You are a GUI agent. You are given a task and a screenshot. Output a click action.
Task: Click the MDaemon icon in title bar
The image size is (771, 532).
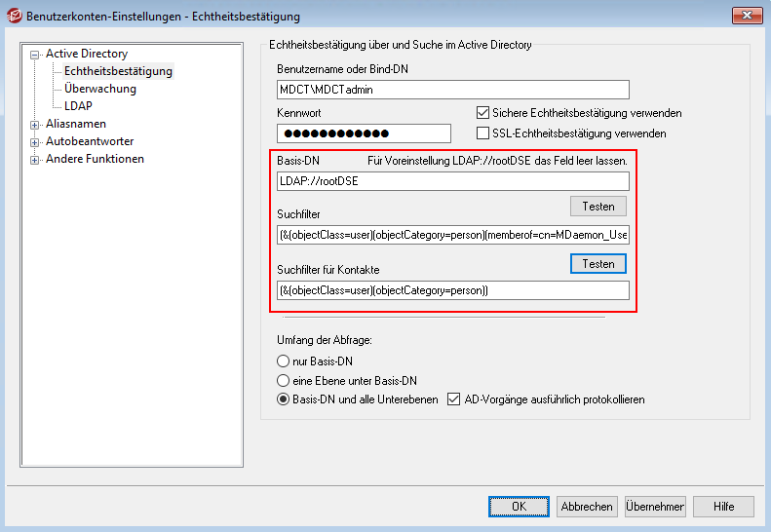click(x=14, y=17)
